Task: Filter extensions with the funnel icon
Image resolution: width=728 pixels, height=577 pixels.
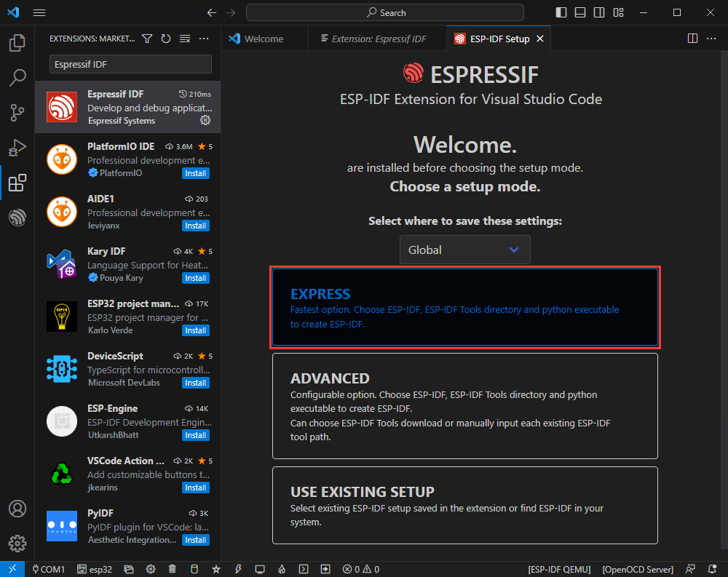Action: click(x=147, y=39)
